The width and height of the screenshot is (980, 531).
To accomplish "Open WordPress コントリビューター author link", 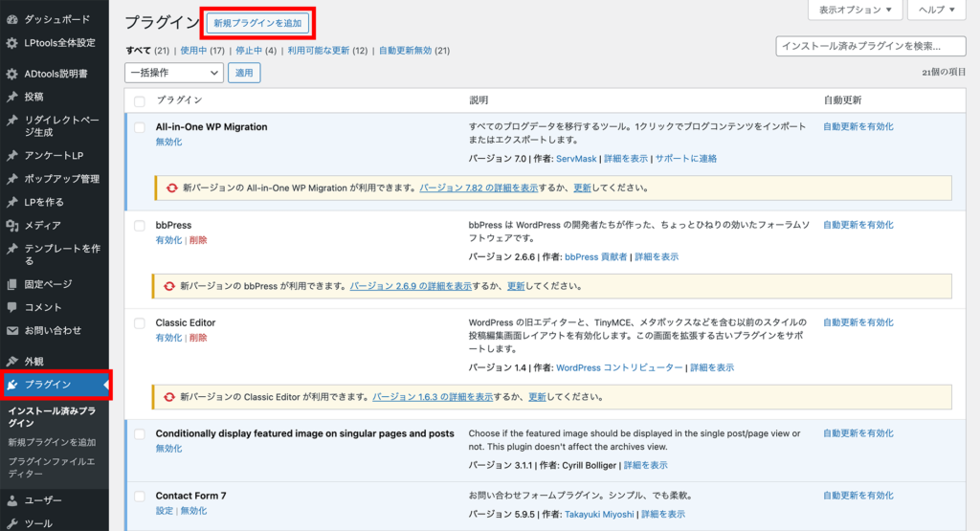I will click(619, 368).
